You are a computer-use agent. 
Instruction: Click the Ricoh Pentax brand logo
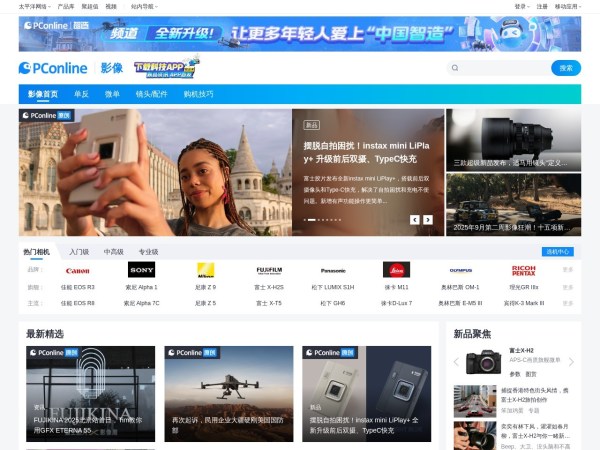[x=524, y=270]
